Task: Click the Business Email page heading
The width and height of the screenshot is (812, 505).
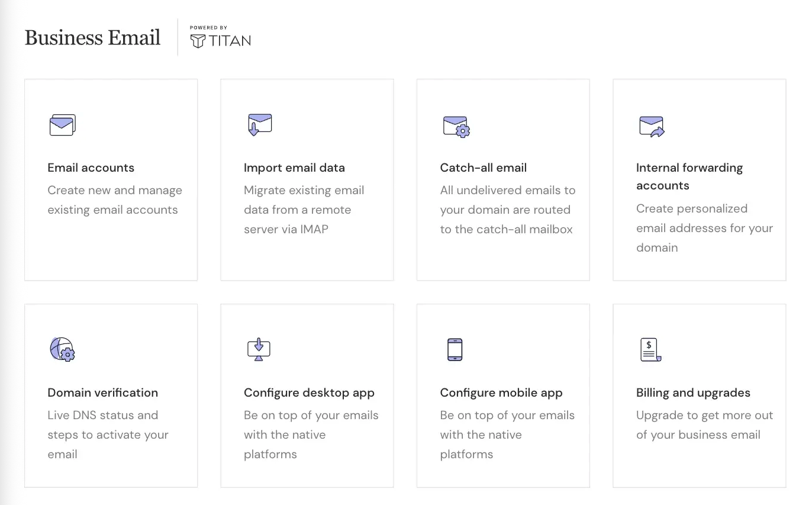Action: tap(93, 38)
